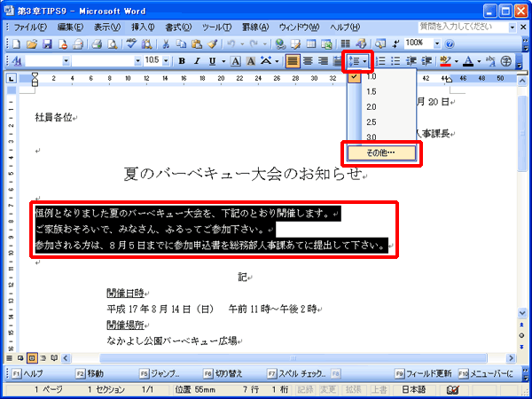Open a file with the folder icon
The width and height of the screenshot is (532, 399).
click(x=31, y=43)
